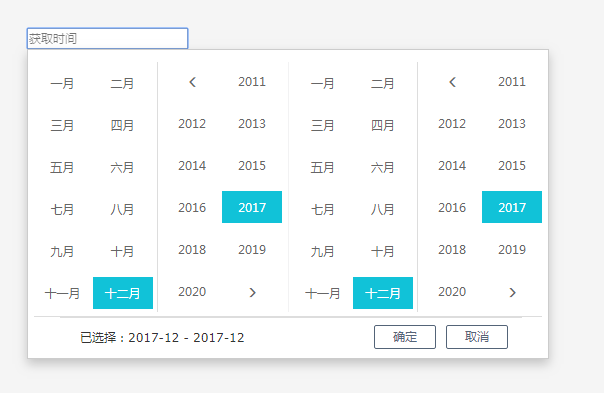Select 十月 in the left month panel
Screen dimensions: 604x393
tap(122, 251)
